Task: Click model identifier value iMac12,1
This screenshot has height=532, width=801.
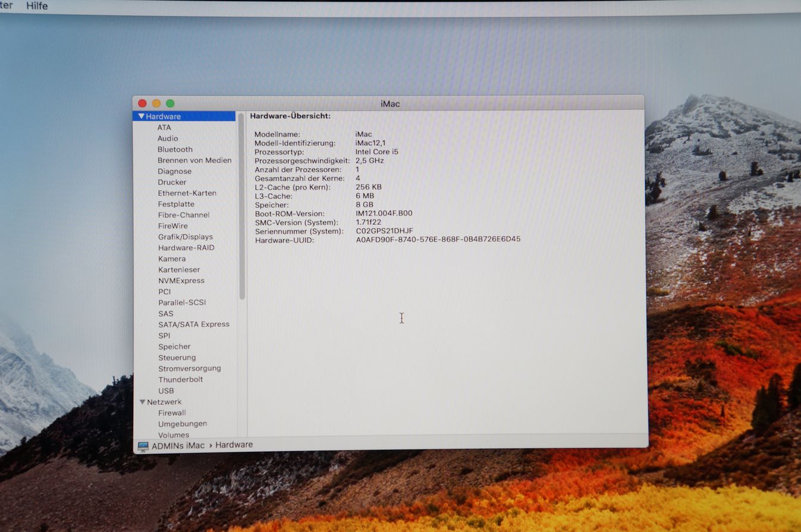Action: [370, 143]
